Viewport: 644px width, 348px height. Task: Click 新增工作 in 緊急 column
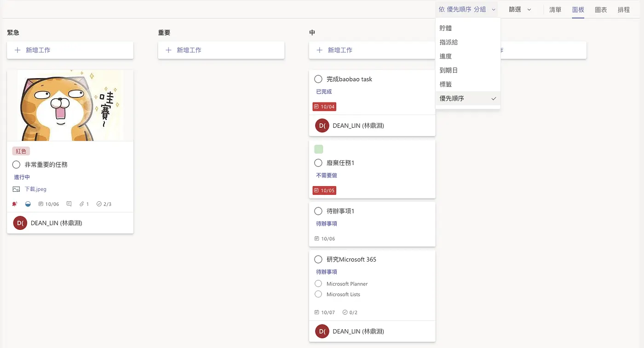pyautogui.click(x=70, y=50)
